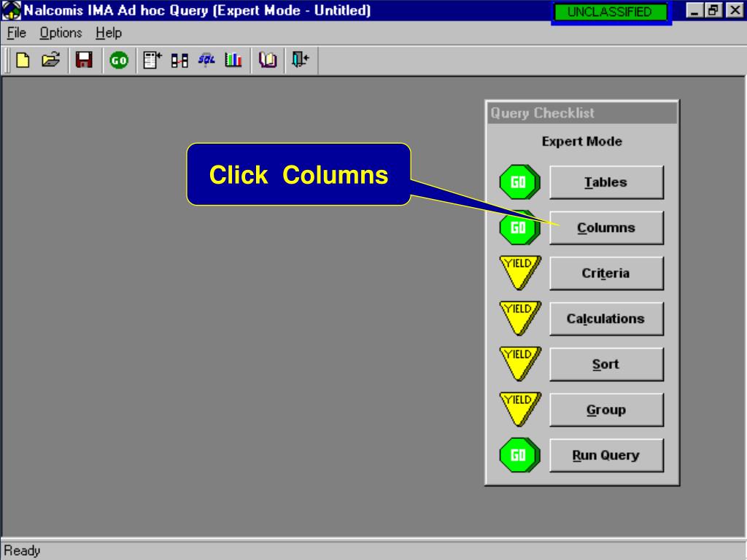This screenshot has height=560, width=747.
Task: Click the UNCLASSIFIED banner in title bar
Action: click(x=611, y=12)
